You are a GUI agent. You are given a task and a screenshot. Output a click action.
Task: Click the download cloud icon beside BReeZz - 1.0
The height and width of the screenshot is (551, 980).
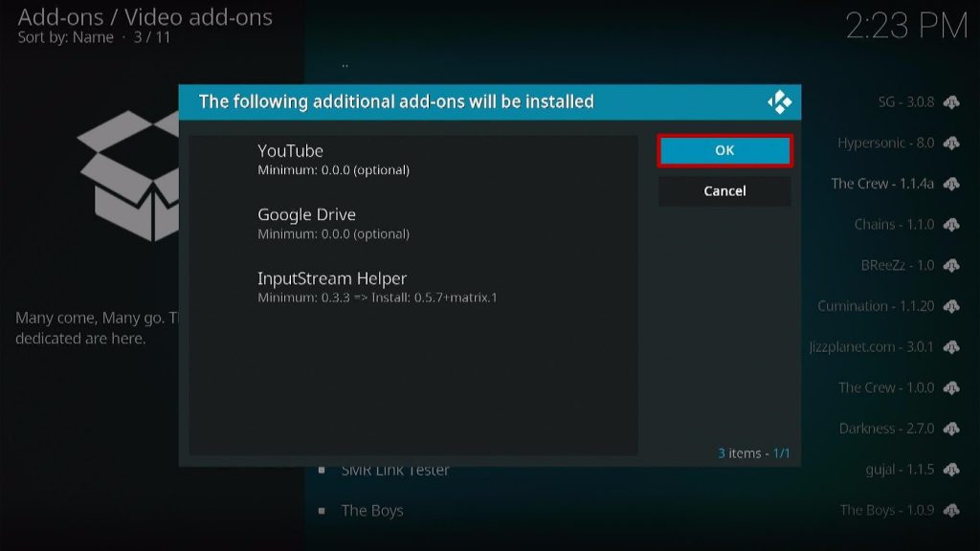point(951,266)
